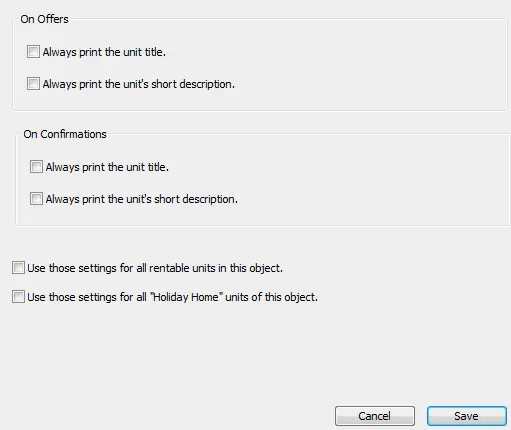Enable unit's short description checkbox under On Offers
Screen dimensions: 511x430
33,84
